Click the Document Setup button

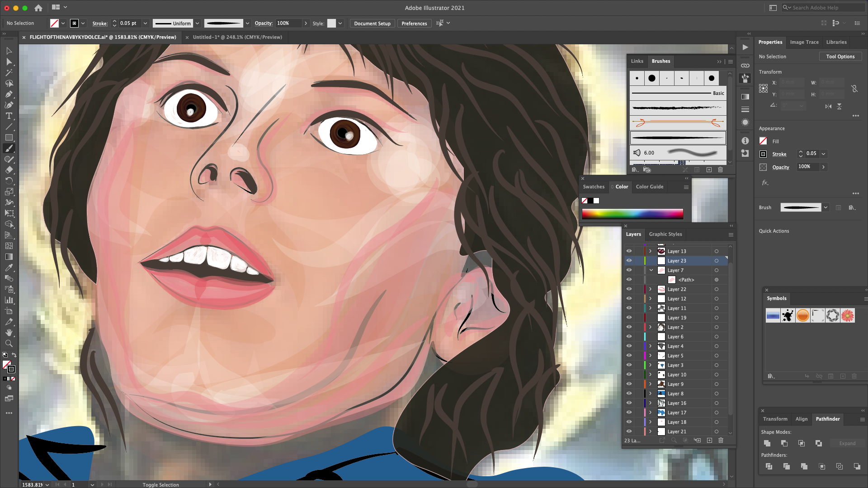coord(372,23)
